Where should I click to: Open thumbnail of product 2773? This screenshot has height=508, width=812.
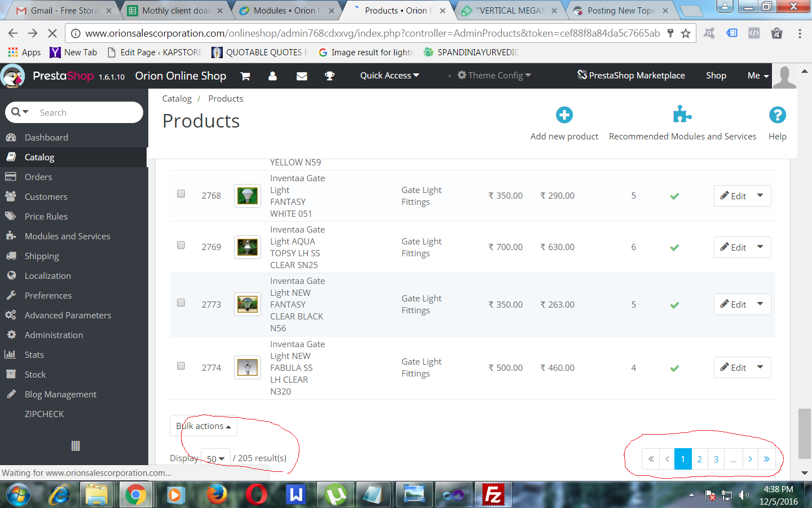point(248,304)
